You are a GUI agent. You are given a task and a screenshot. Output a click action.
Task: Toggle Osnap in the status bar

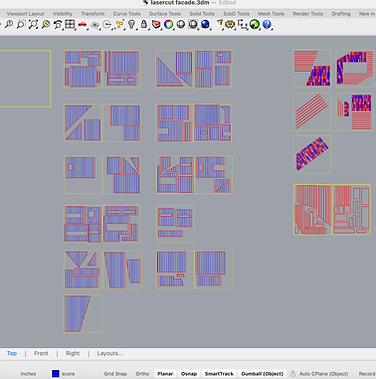pyautogui.click(x=189, y=374)
